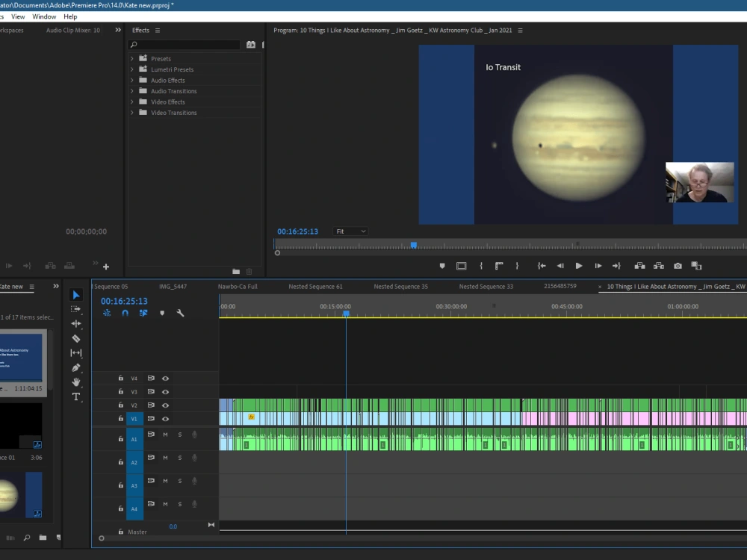Go to In point
This screenshot has width=747, height=560.
pos(542,266)
